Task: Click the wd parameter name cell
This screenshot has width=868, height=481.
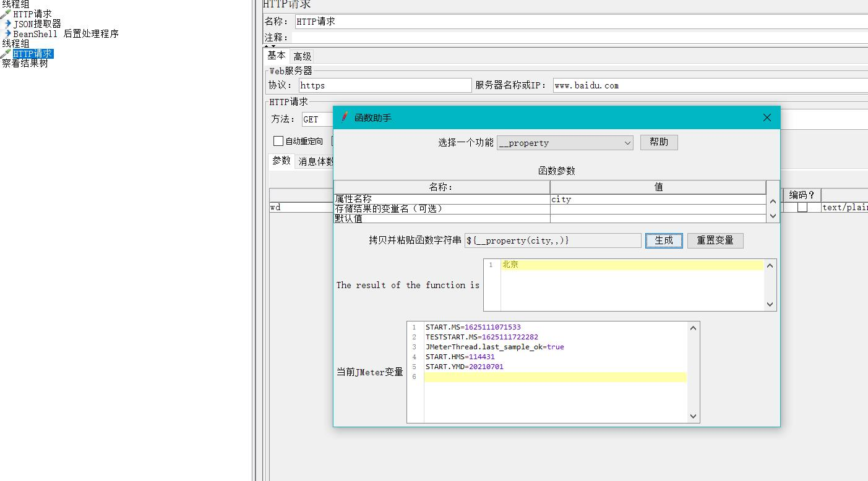Action: point(301,208)
